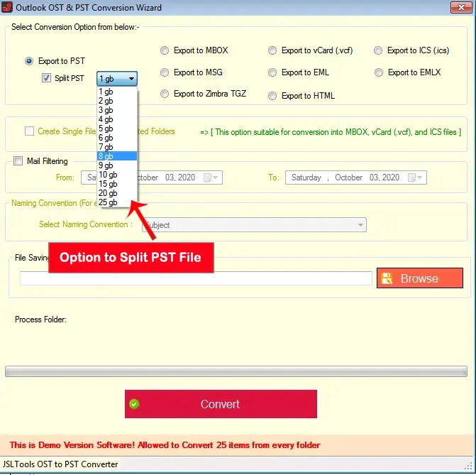The image size is (476, 475).
Task: Select Export to Zimbra TGZ option
Action: point(165,94)
